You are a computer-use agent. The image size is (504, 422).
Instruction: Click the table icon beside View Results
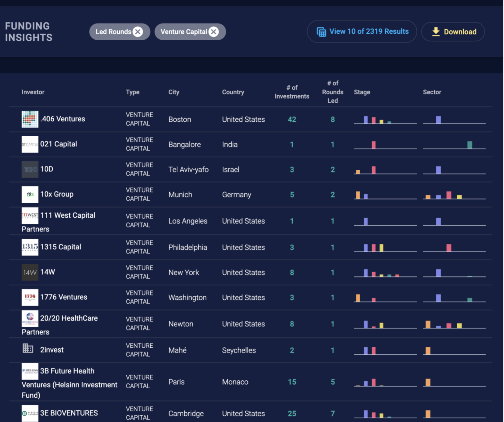tap(321, 32)
